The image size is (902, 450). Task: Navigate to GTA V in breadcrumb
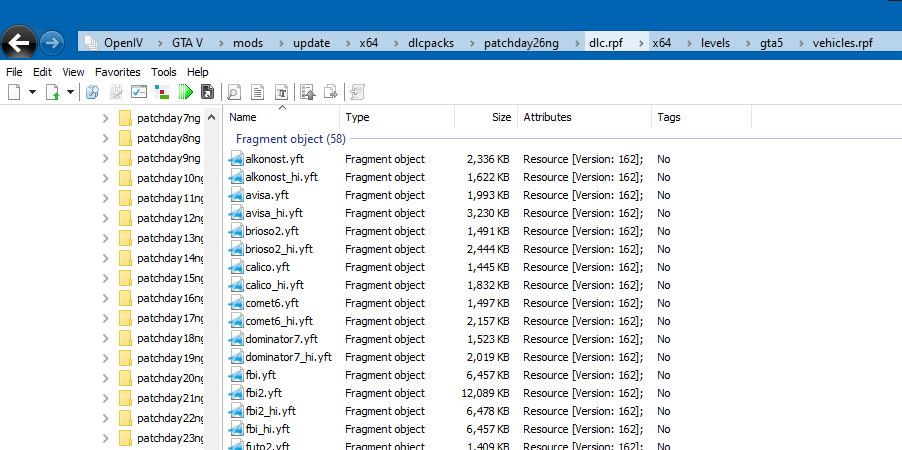[x=187, y=43]
